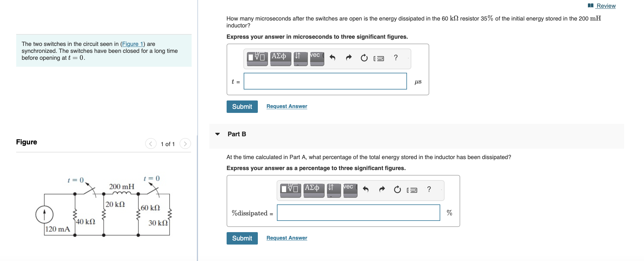This screenshot has height=261, width=644.
Task: Click inside the t = answer field
Action: pyautogui.click(x=325, y=81)
